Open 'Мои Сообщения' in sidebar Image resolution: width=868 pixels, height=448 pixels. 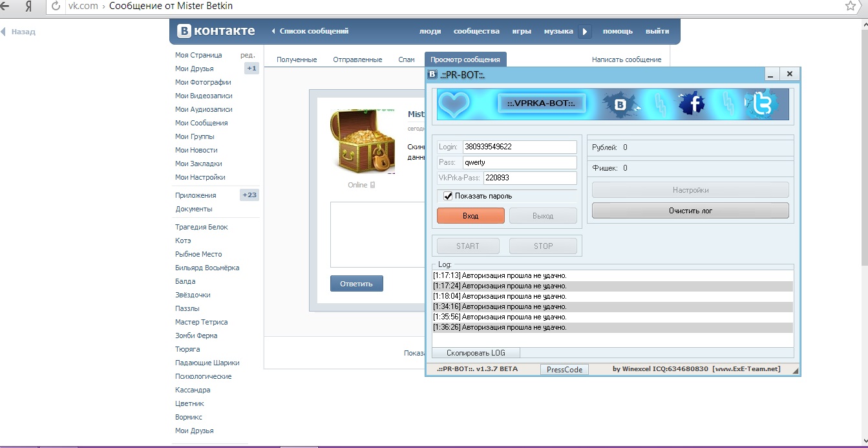(202, 123)
